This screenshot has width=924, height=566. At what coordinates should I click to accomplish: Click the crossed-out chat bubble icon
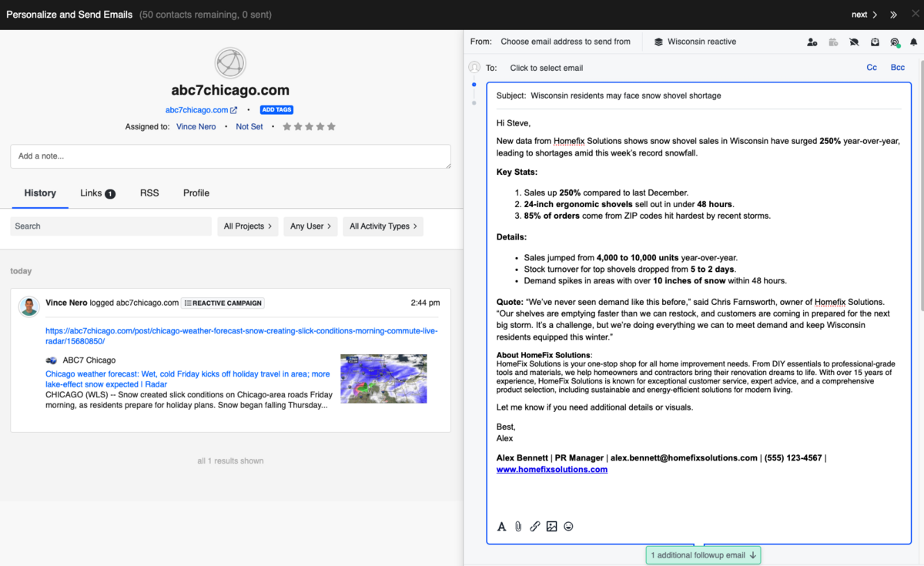pyautogui.click(x=854, y=42)
